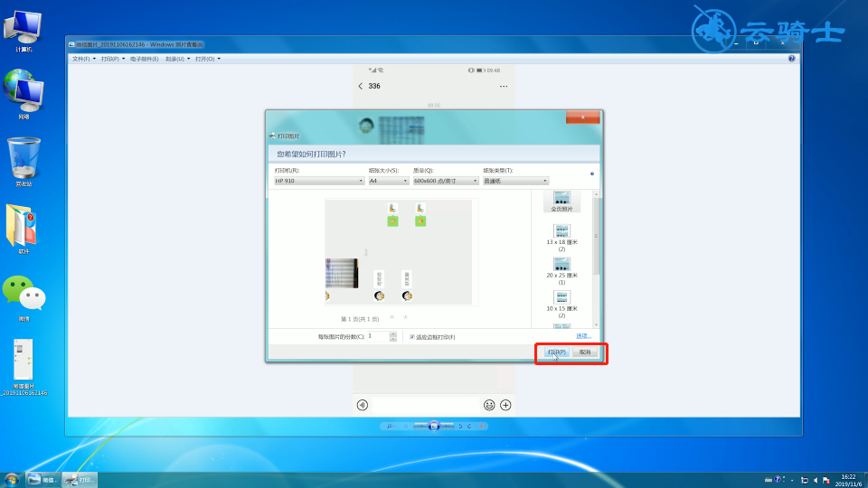This screenshot has width=868, height=488.
Task: Select the full page photo layout
Action: pos(561,202)
